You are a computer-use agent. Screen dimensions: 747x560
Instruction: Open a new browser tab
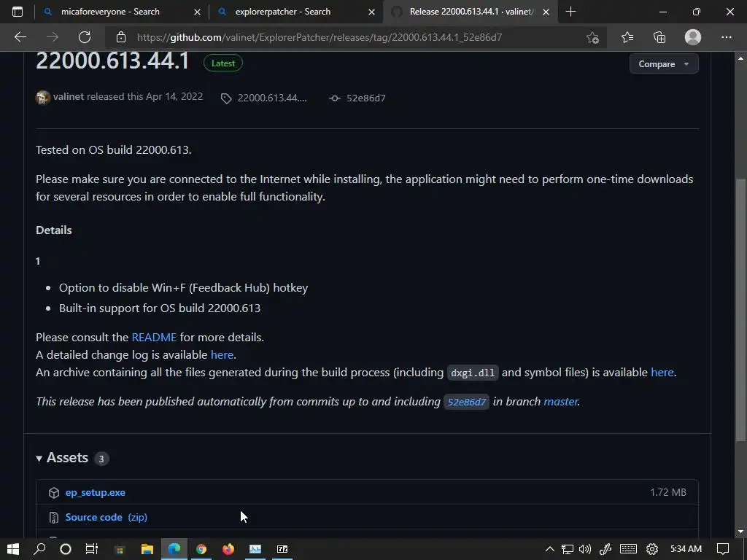click(x=570, y=12)
